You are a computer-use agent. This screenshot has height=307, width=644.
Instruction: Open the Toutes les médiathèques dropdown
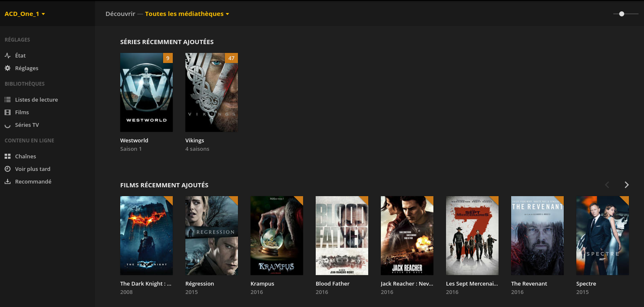pos(187,14)
